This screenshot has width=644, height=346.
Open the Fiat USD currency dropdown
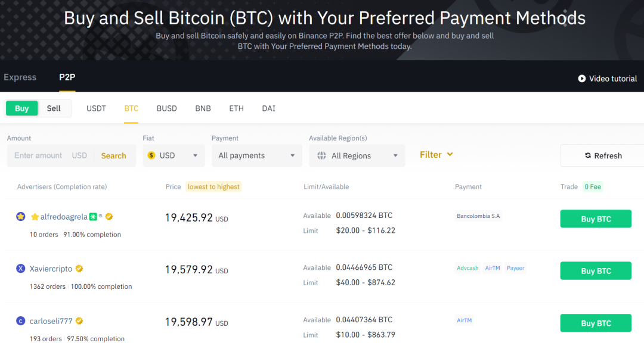pos(174,155)
